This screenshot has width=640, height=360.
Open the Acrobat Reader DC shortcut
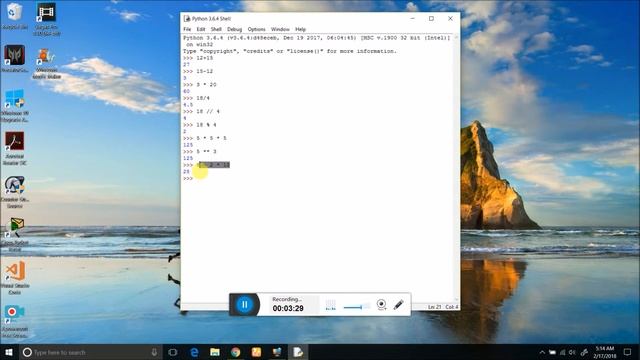(x=15, y=149)
